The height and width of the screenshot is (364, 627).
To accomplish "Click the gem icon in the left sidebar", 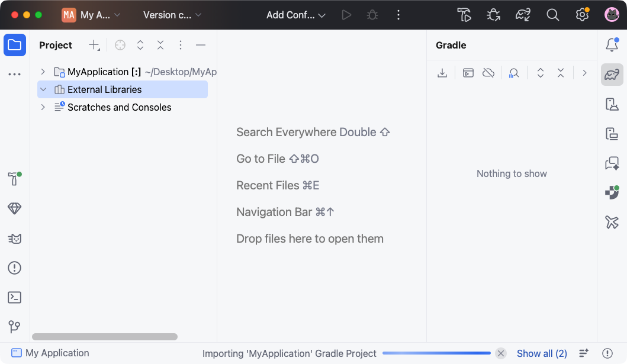I will tap(15, 208).
